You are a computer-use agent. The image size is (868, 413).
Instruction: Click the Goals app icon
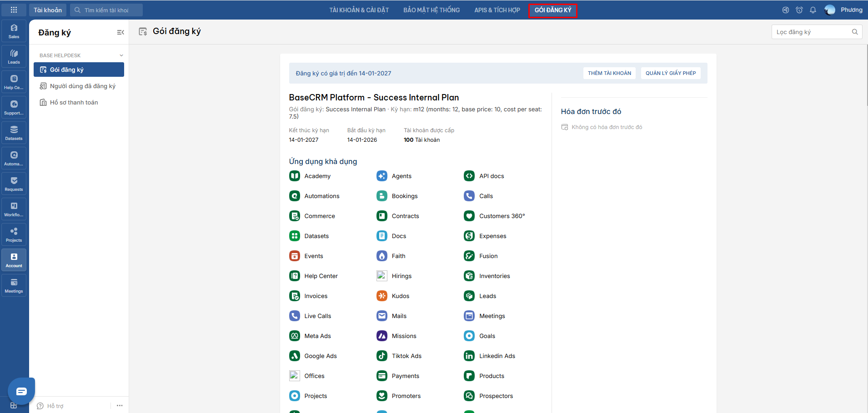(x=469, y=336)
